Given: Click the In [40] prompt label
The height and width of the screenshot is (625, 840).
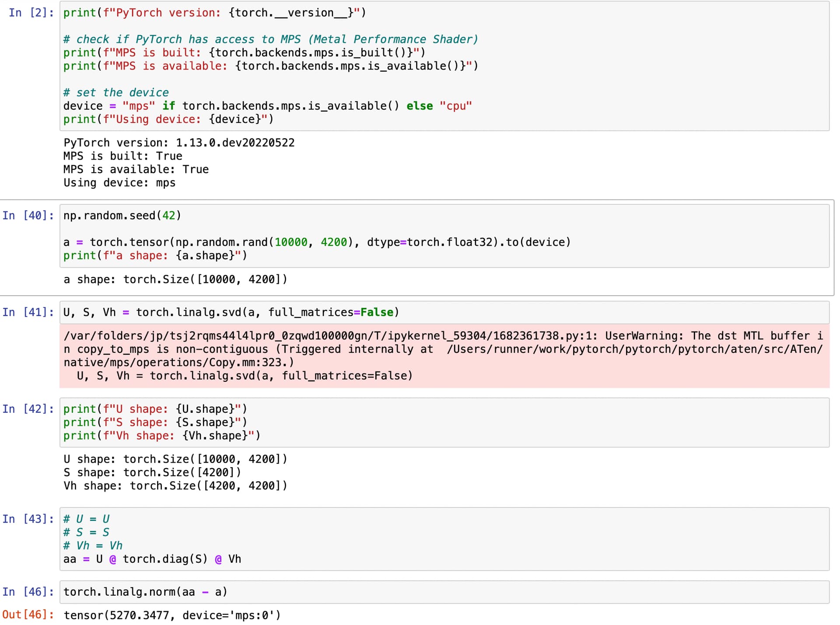Looking at the screenshot, I should click(x=28, y=216).
